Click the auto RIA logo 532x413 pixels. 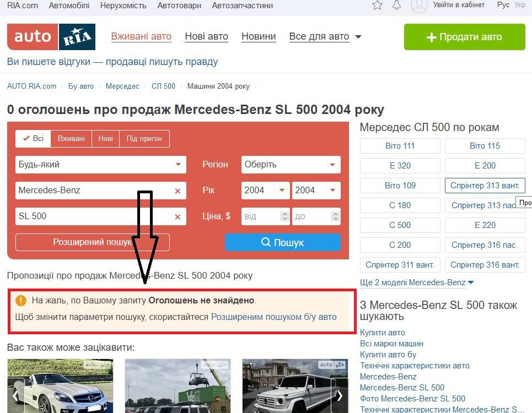51,36
